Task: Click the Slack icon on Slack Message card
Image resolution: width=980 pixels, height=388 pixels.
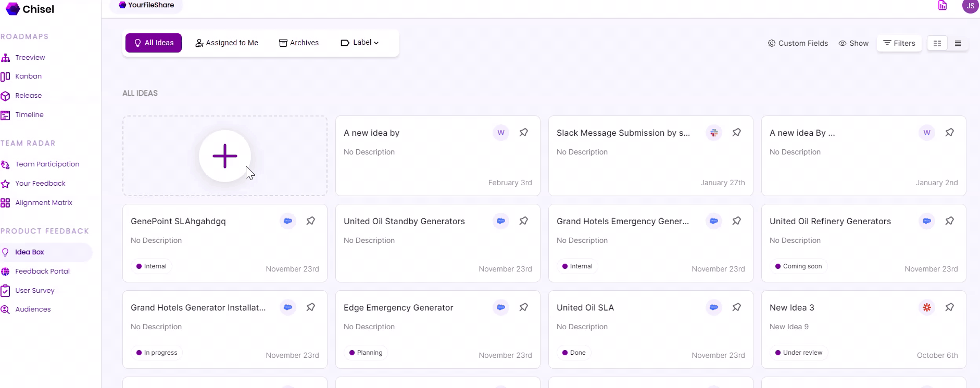Action: (714, 133)
